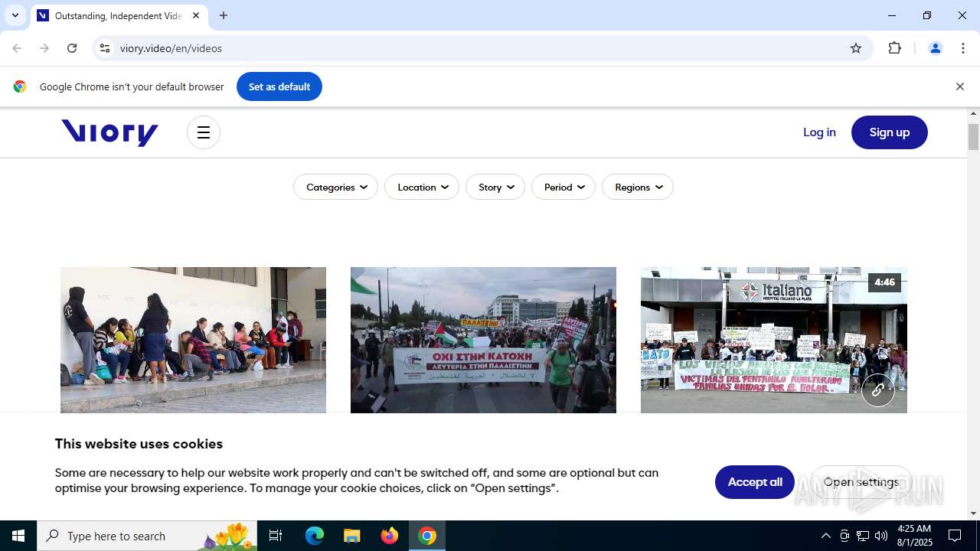Open Task View on taskbar
The width and height of the screenshot is (980, 551).
(x=276, y=536)
